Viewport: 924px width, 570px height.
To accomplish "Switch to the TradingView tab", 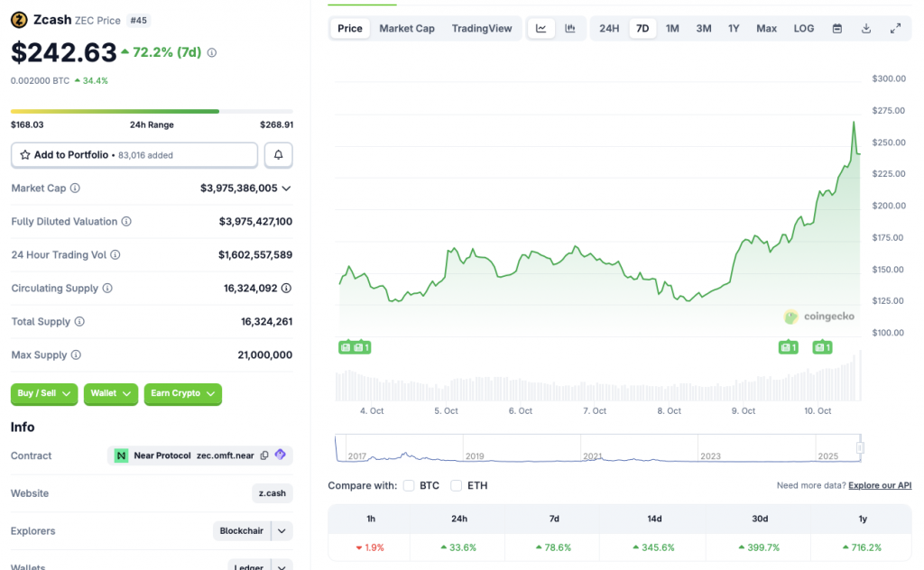I will pos(482,28).
